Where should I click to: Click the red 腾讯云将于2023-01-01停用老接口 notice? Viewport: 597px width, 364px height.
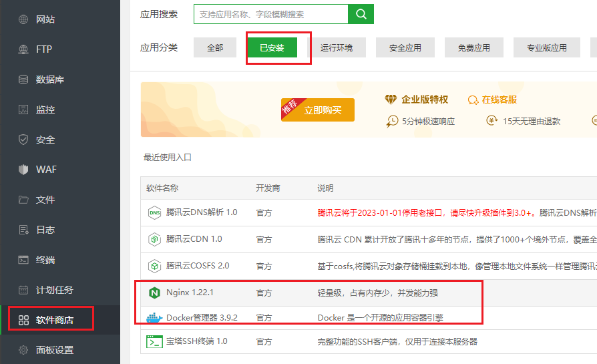(x=427, y=213)
